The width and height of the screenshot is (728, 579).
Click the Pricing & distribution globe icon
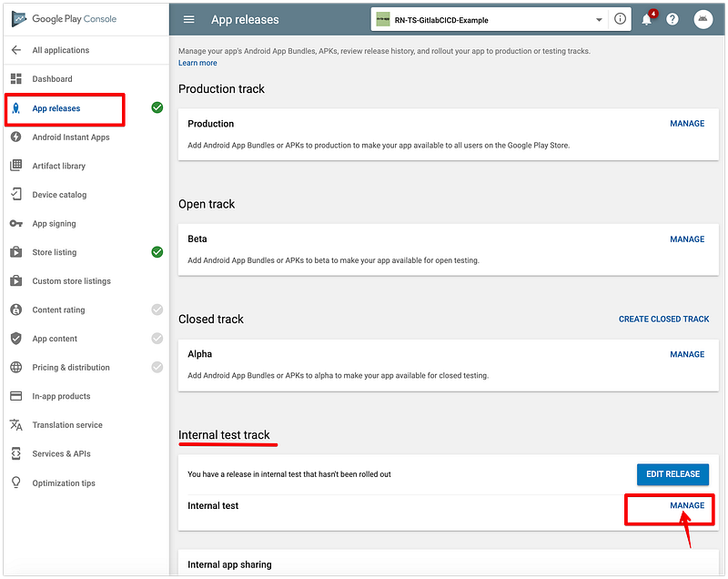pyautogui.click(x=16, y=367)
